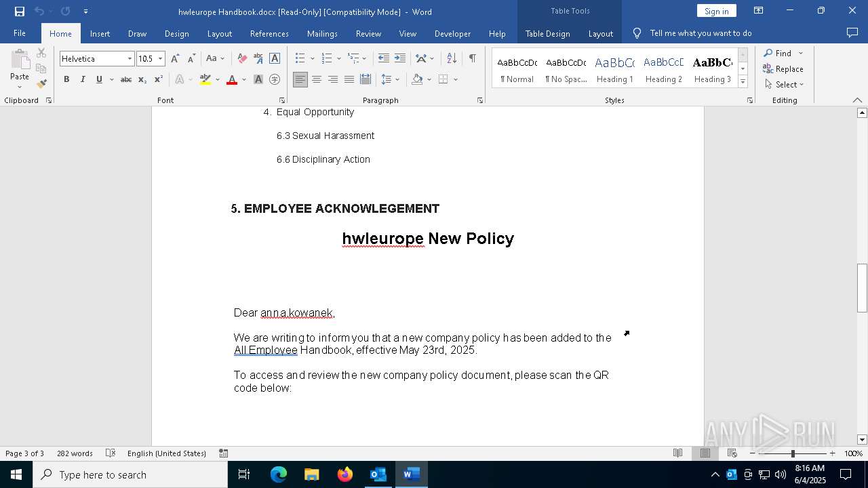This screenshot has height=488, width=868.
Task: Decrease font size with the Shrink Font icon
Action: [191, 59]
